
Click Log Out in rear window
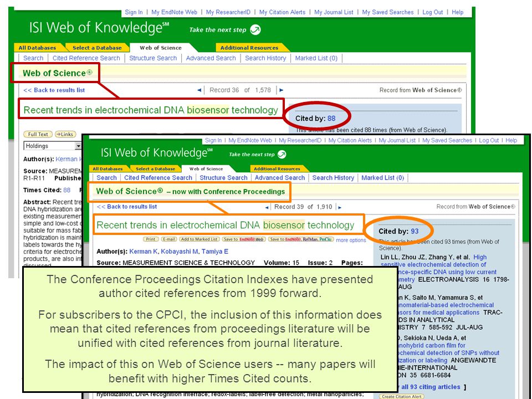click(433, 12)
